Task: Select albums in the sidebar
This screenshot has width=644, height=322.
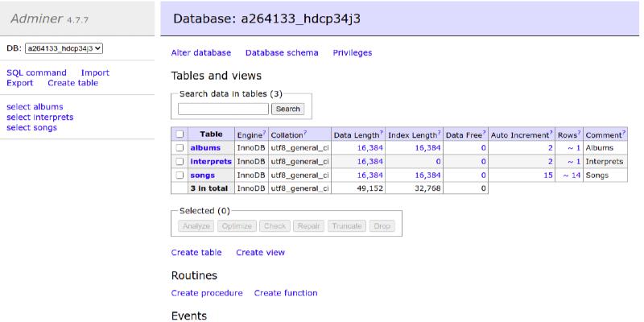Action: tap(35, 106)
